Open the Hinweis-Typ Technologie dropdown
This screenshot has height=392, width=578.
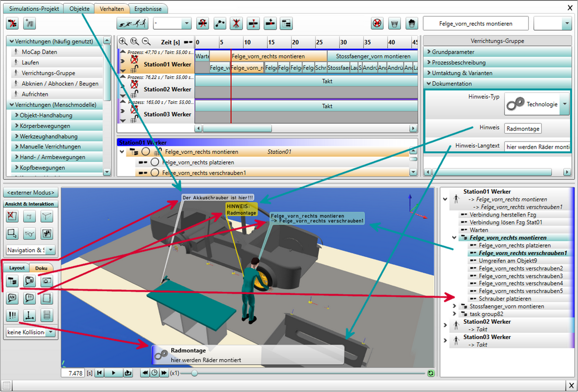(x=564, y=105)
